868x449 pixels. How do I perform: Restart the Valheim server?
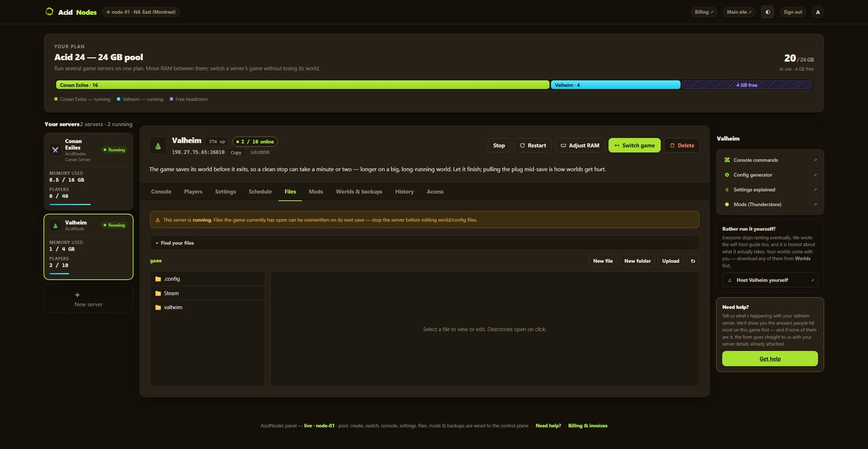click(x=533, y=146)
